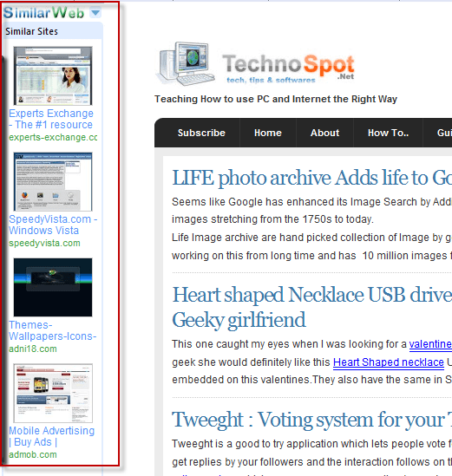Click the Heart Shaped necklace inline link
This screenshot has width=452, height=476.
pyautogui.click(x=389, y=362)
